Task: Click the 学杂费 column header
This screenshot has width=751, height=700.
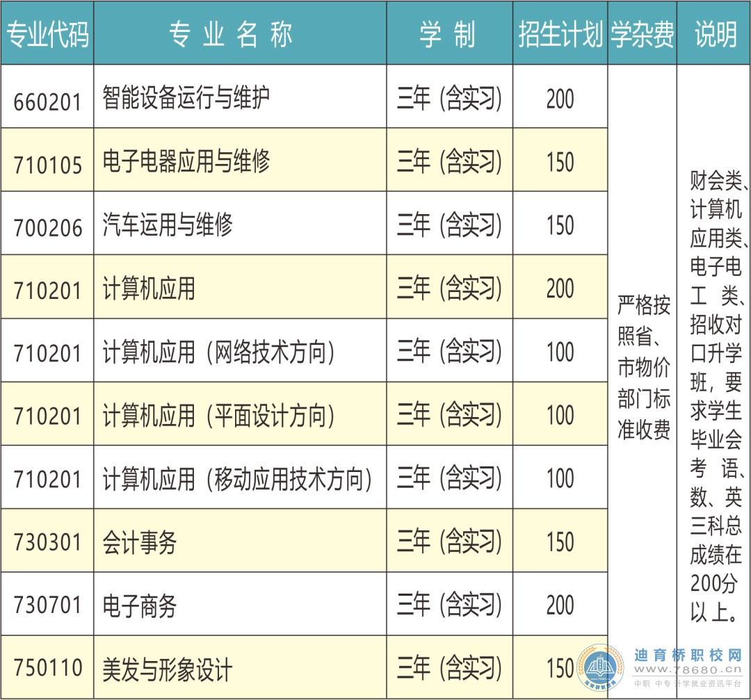Action: click(x=643, y=35)
